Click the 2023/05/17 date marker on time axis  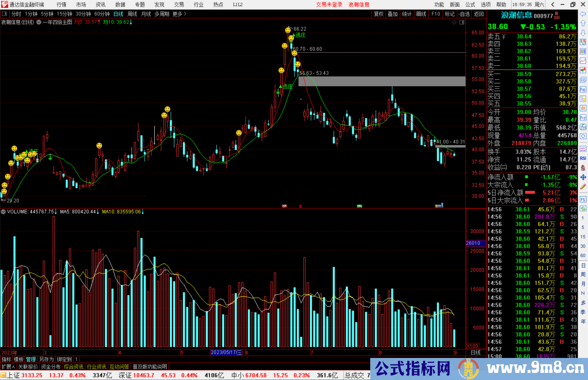tap(226, 352)
